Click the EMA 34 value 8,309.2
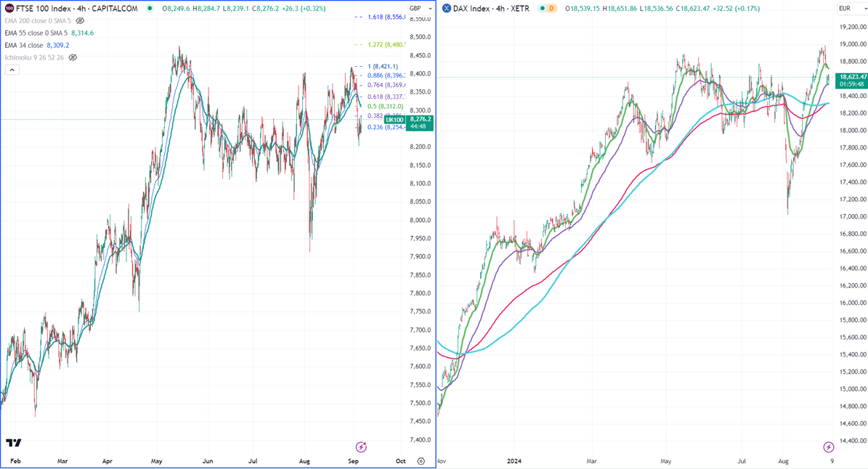The width and height of the screenshot is (868, 469). click(x=58, y=45)
